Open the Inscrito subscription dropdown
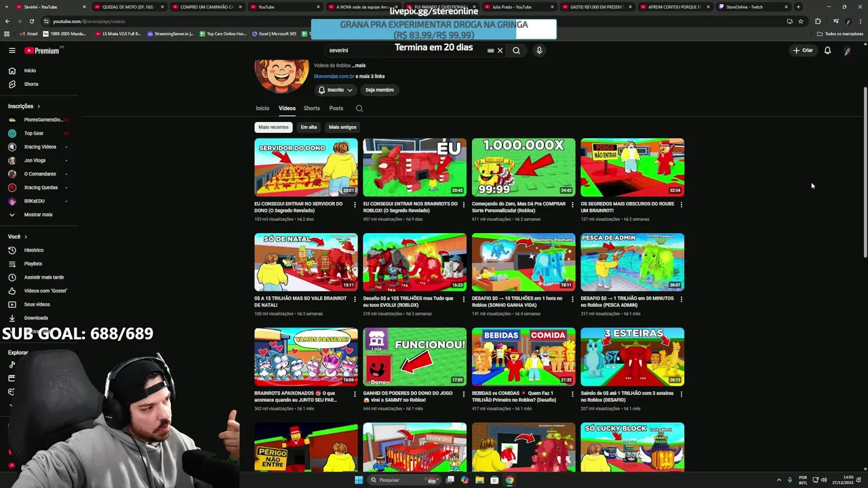This screenshot has width=868, height=488. (336, 89)
